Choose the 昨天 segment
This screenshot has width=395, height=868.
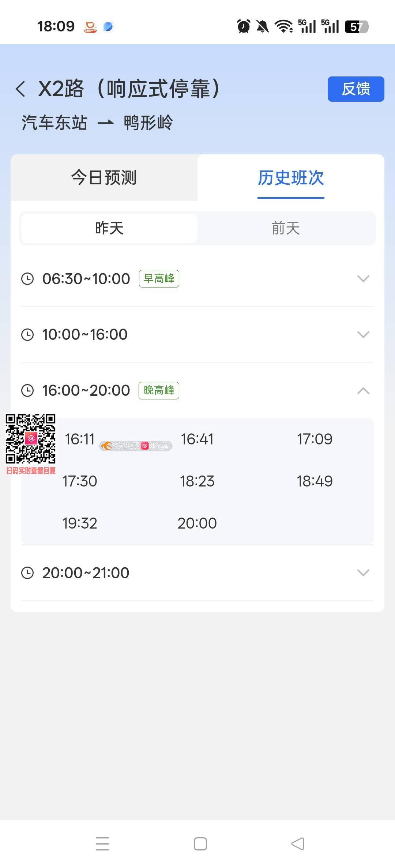coord(109,228)
